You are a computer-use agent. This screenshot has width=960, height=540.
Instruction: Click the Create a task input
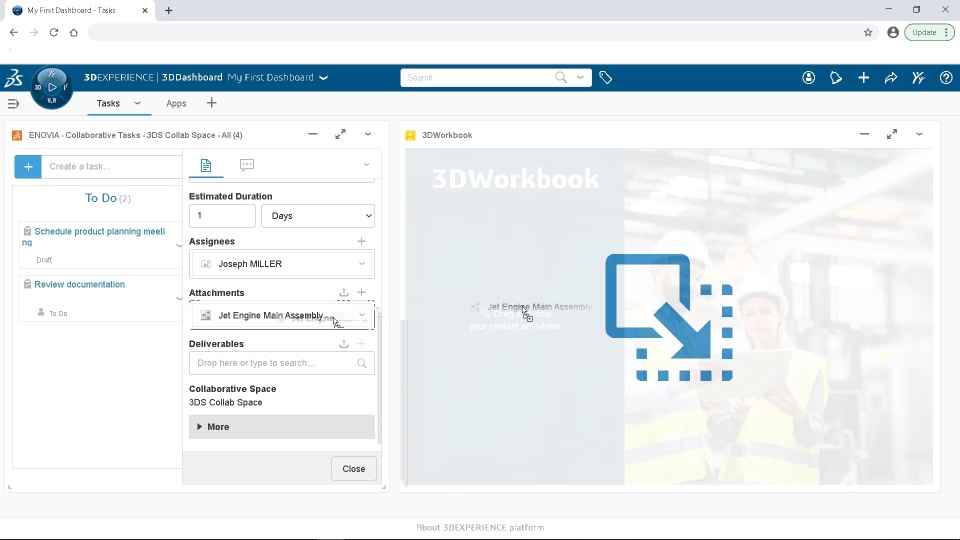pos(112,167)
